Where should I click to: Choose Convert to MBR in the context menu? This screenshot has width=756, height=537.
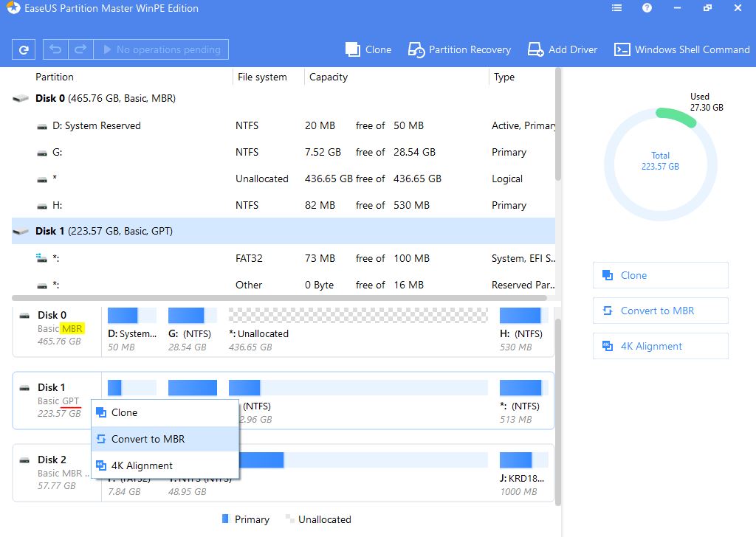coord(148,439)
